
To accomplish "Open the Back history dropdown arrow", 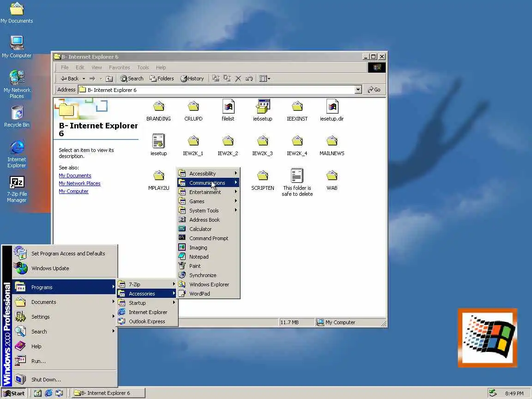I will tap(84, 79).
